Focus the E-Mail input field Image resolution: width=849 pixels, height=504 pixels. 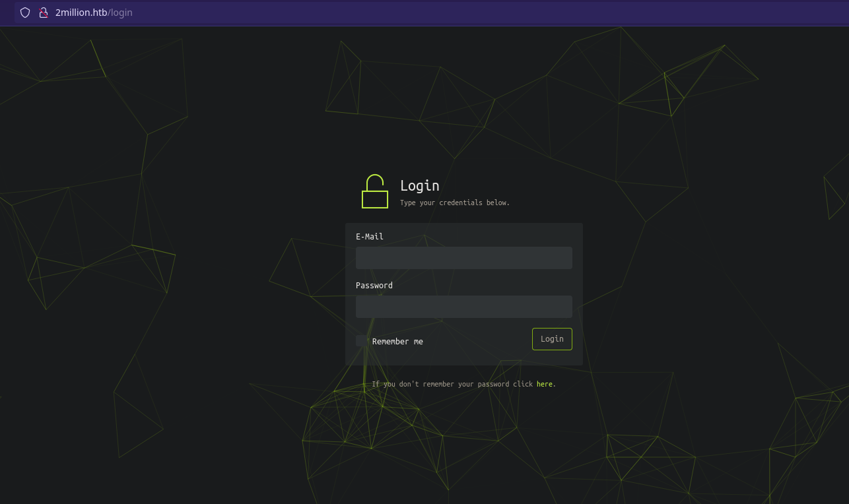pyautogui.click(x=463, y=258)
